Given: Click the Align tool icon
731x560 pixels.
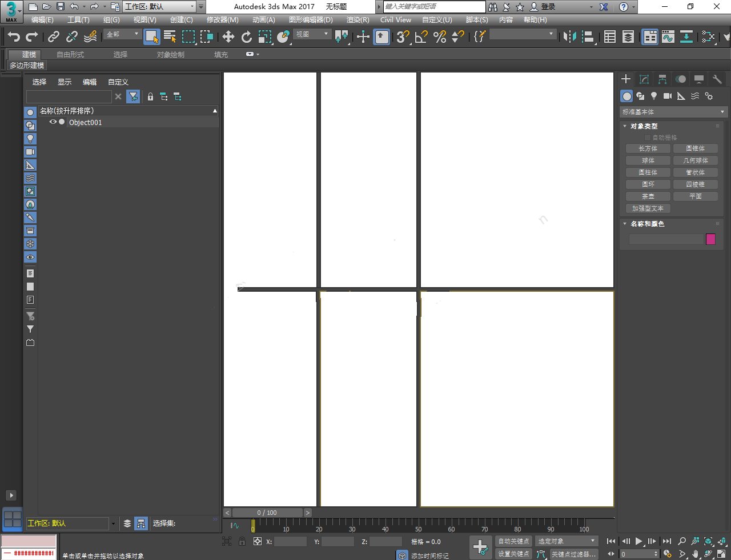Looking at the screenshot, I should [x=588, y=37].
